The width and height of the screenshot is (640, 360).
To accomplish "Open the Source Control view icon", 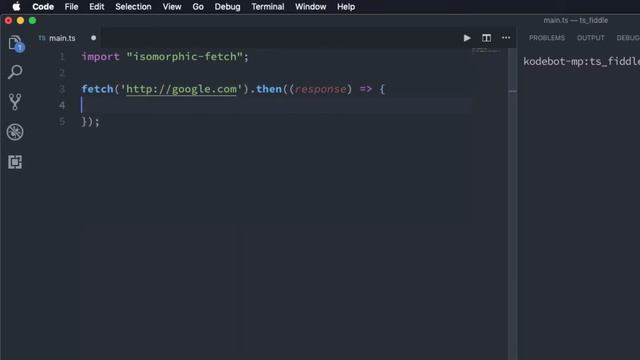I will tap(15, 102).
